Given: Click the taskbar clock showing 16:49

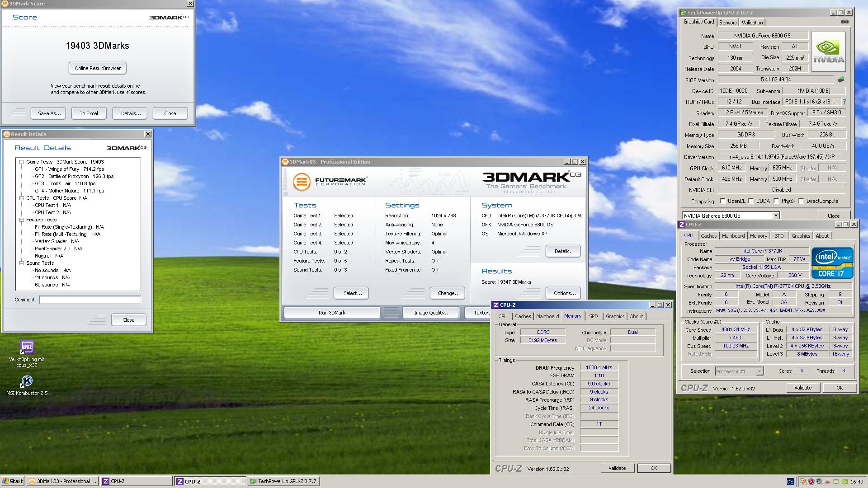Looking at the screenshot, I should tap(857, 482).
